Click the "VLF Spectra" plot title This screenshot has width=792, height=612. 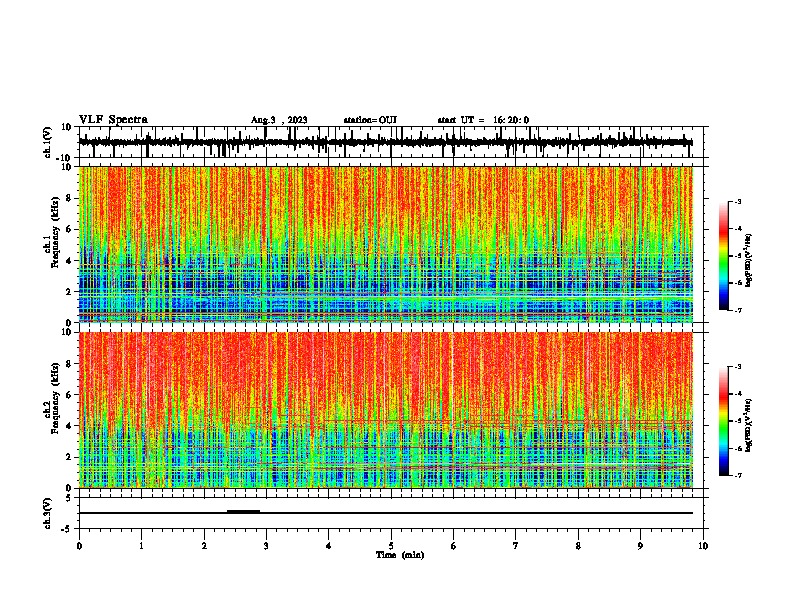113,120
